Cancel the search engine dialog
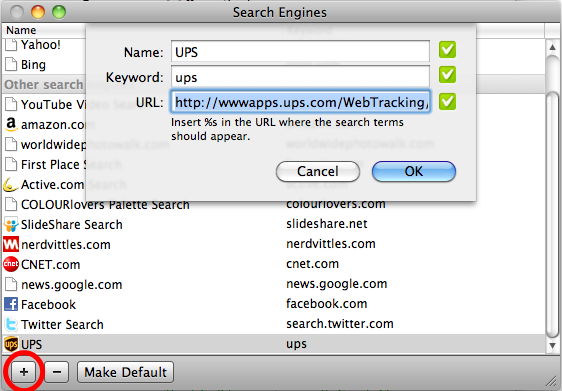562x391 pixels. click(318, 171)
